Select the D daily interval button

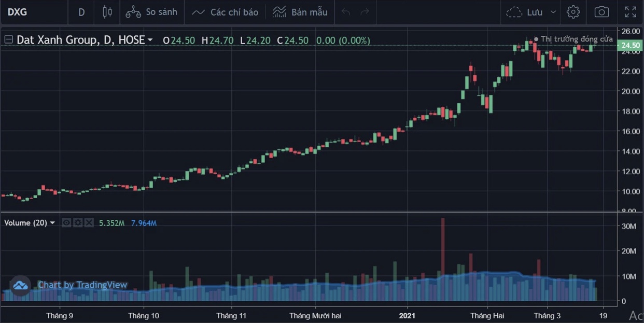[x=81, y=12]
